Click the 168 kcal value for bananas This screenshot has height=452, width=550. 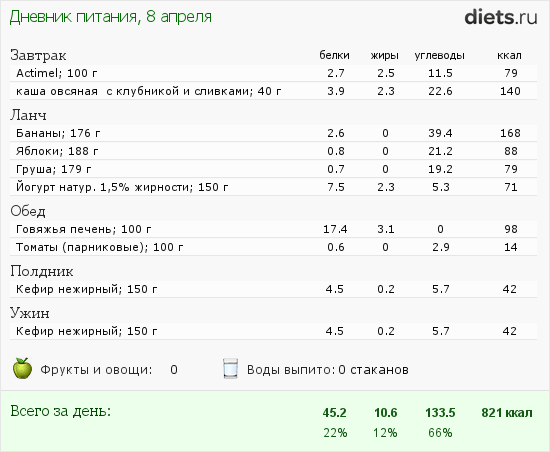pos(510,133)
